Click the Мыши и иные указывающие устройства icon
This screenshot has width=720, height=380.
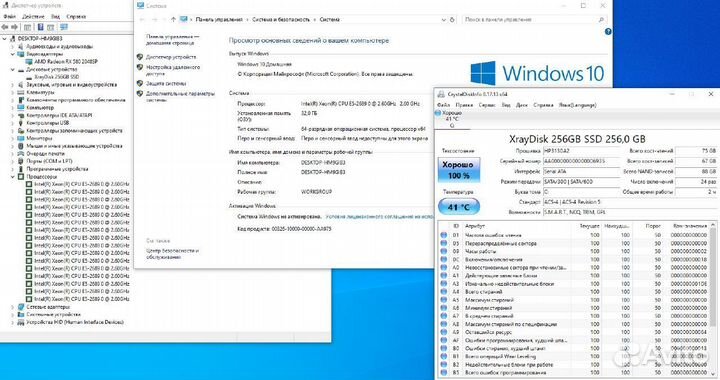pos(21,146)
